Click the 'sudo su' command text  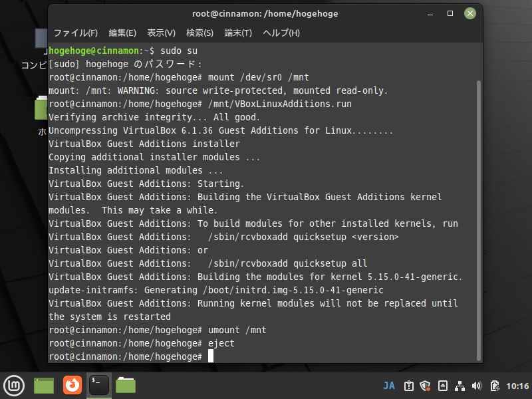tap(179, 51)
